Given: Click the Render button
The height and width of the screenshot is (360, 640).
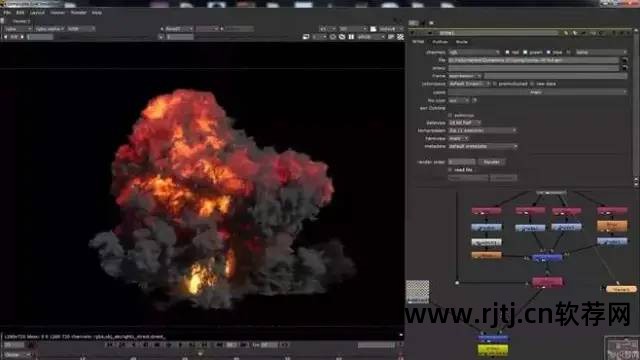Looking at the screenshot, I should click(492, 162).
